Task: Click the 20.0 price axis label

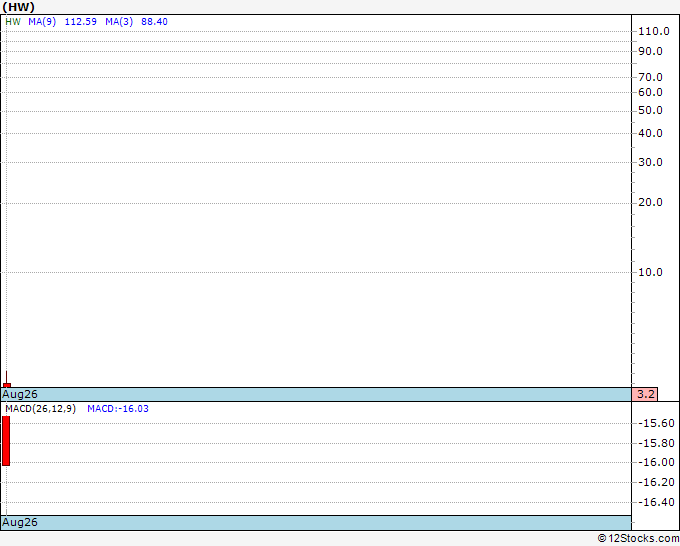Action: (651, 202)
